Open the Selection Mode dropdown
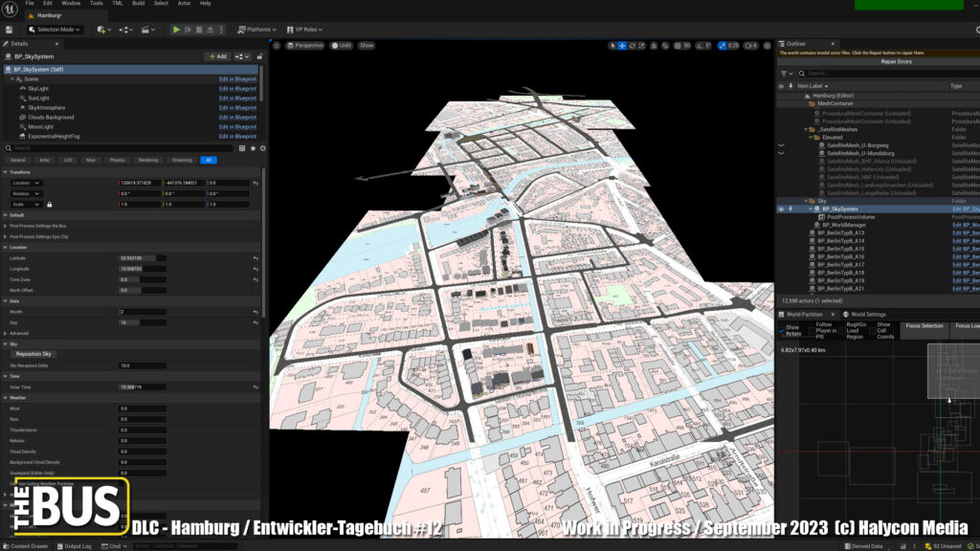 tap(57, 30)
